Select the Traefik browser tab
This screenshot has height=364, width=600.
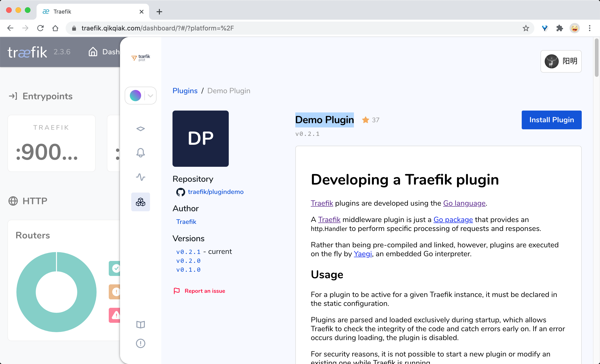click(x=93, y=12)
